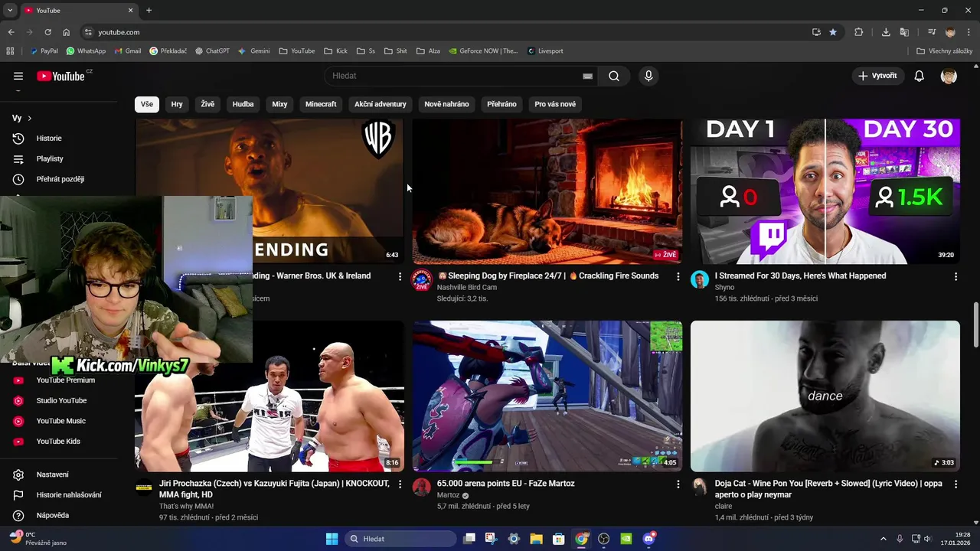Select the Mixy filter chip

[279, 104]
